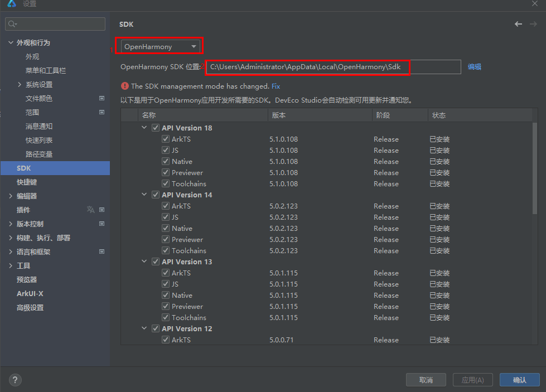
Task: Click the forward arrow navigation icon
Action: pyautogui.click(x=533, y=24)
